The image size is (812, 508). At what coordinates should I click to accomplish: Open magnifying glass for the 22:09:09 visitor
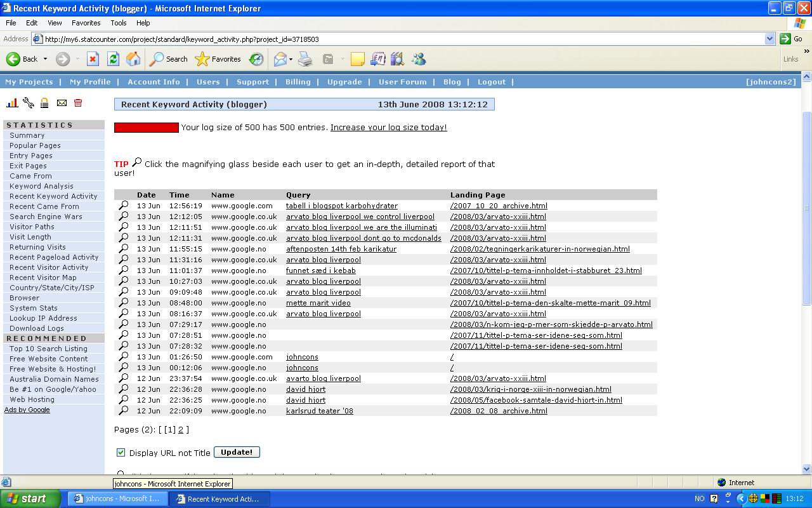pos(124,410)
